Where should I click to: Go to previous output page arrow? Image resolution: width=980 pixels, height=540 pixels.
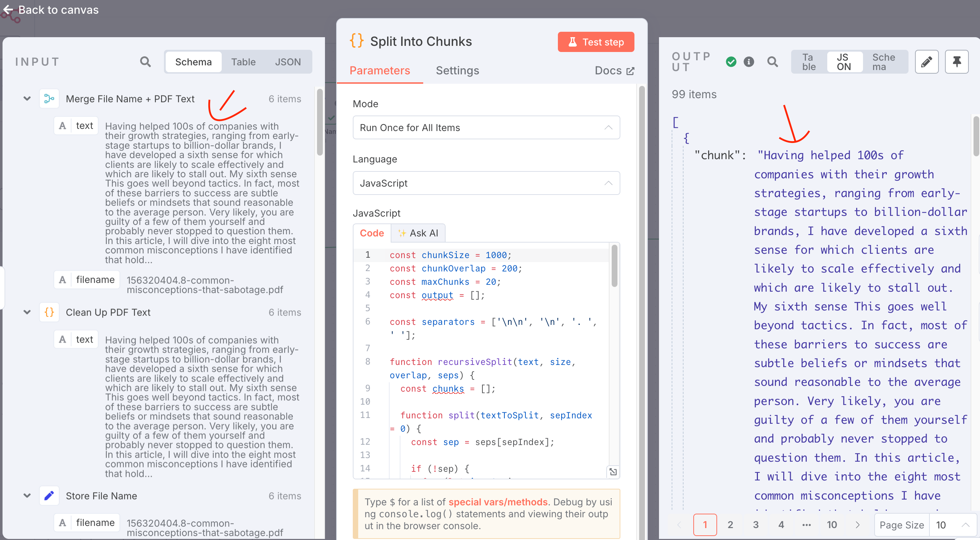(x=680, y=525)
